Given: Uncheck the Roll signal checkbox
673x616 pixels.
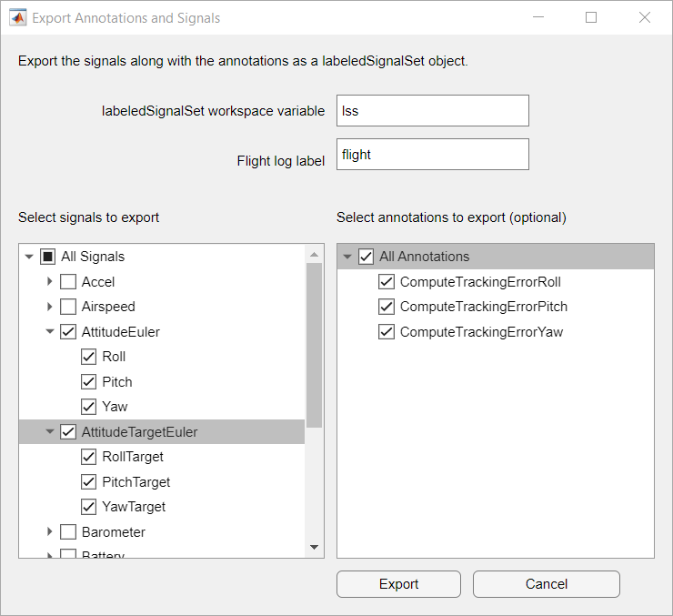Looking at the screenshot, I should (89, 357).
